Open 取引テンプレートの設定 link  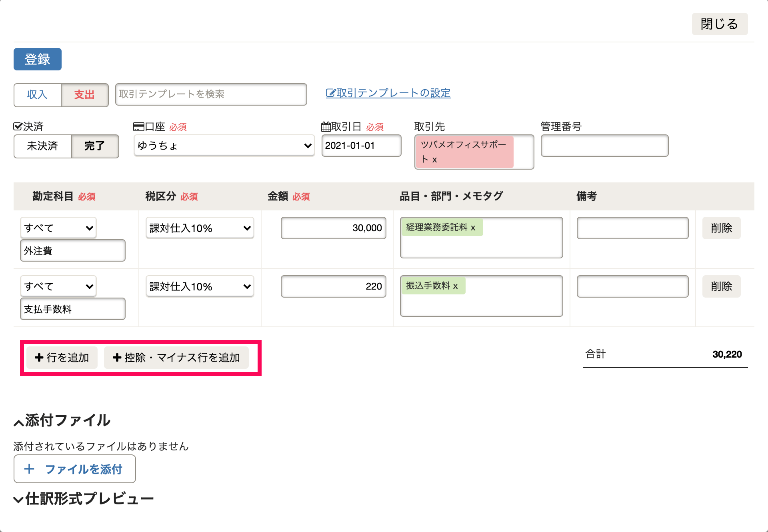(x=393, y=93)
